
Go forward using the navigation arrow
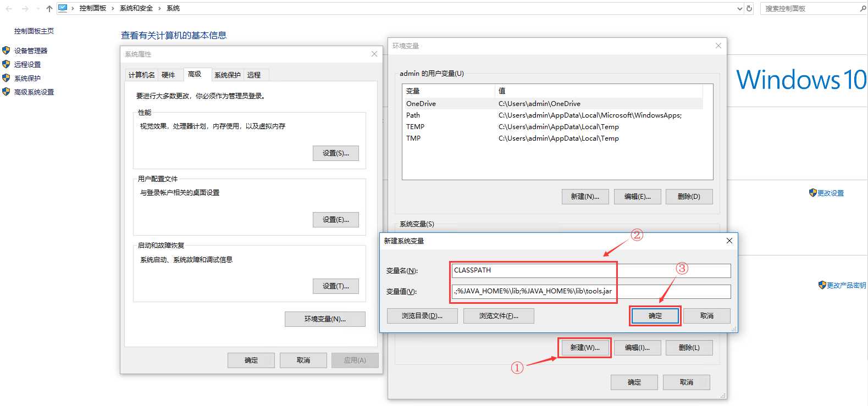[x=25, y=9]
